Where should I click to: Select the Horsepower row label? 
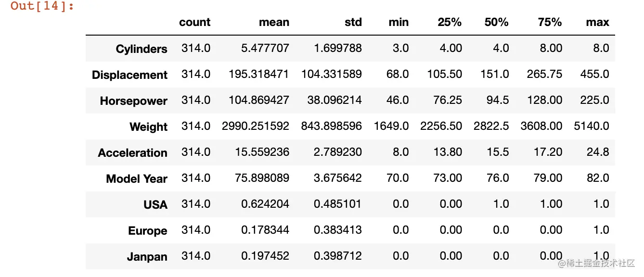[x=134, y=101]
